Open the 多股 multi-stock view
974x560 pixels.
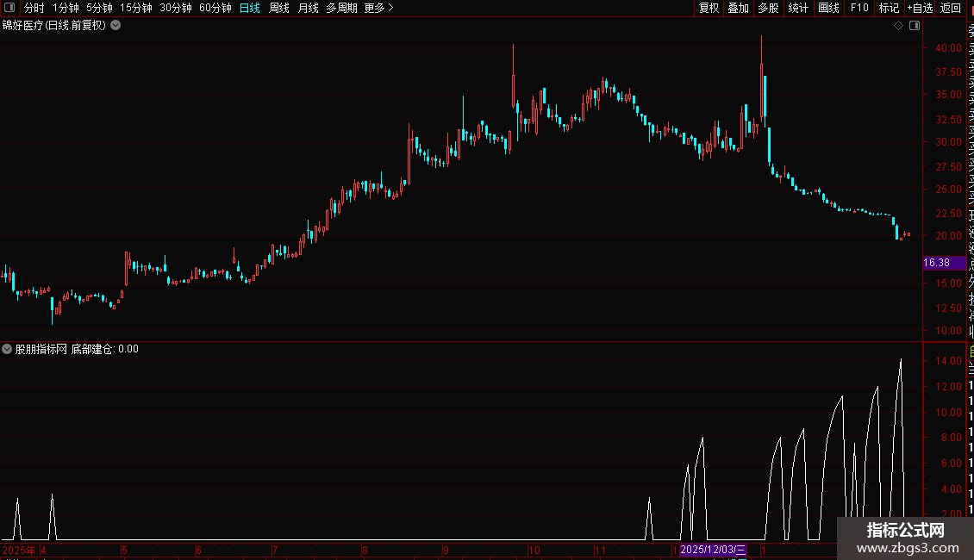point(768,8)
